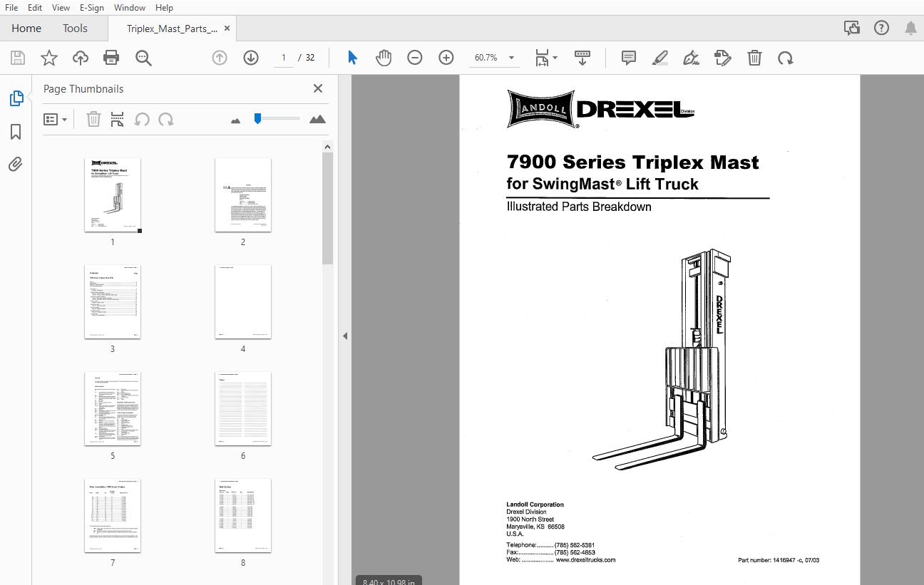Close the Page Thumbnails panel
924x585 pixels.
(x=318, y=88)
